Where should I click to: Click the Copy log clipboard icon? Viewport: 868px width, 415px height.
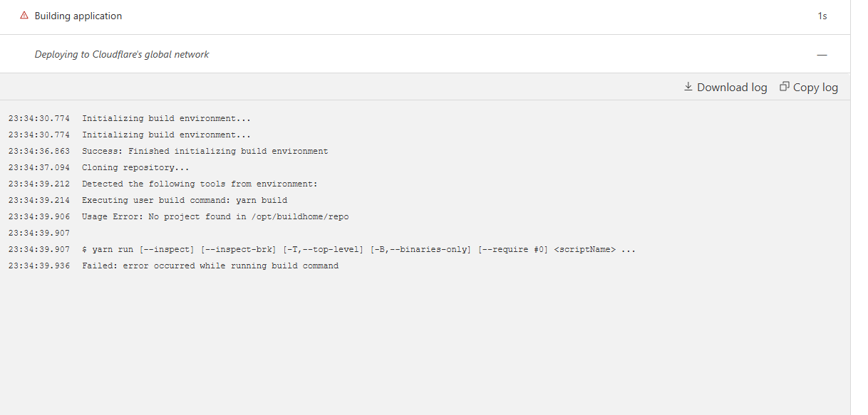pyautogui.click(x=785, y=87)
